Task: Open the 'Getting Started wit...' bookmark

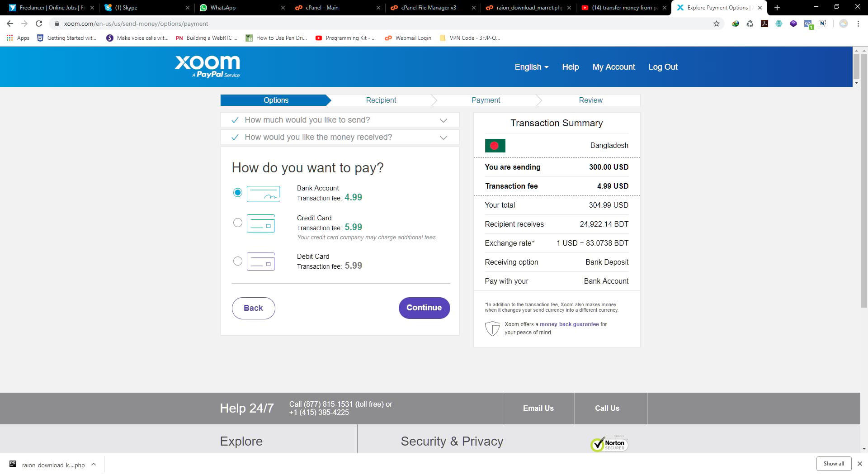Action: coord(67,38)
